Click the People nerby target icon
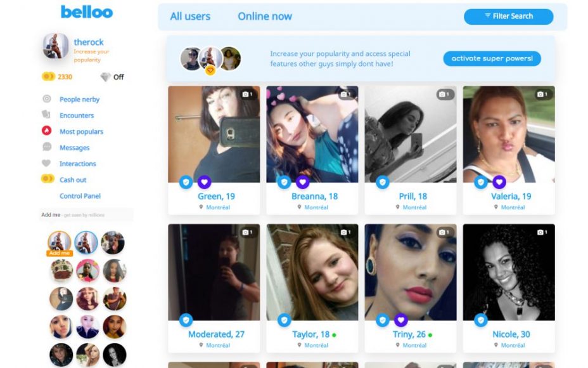Viewport: 588px width, 368px height. [x=46, y=99]
